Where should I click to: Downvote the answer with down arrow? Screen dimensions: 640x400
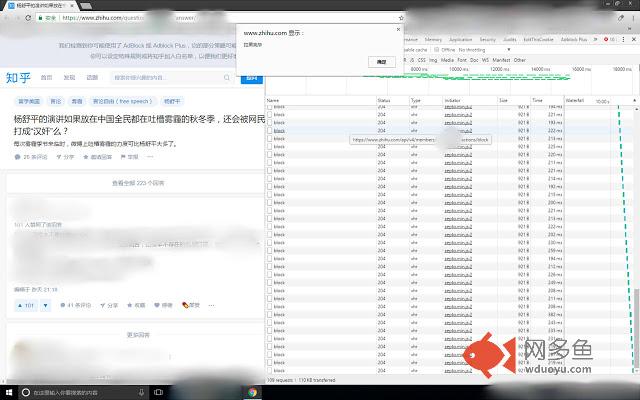[x=46, y=305]
